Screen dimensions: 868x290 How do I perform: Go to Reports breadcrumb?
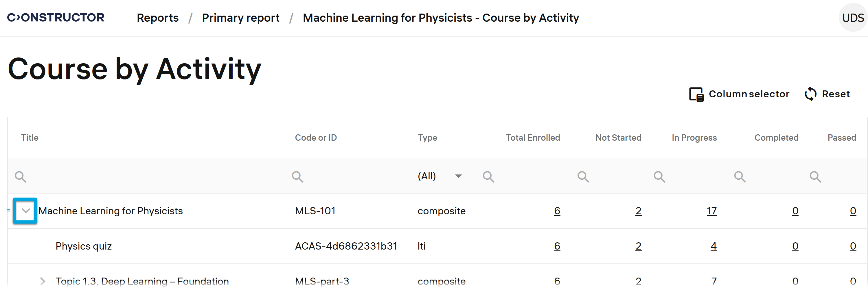pyautogui.click(x=158, y=18)
